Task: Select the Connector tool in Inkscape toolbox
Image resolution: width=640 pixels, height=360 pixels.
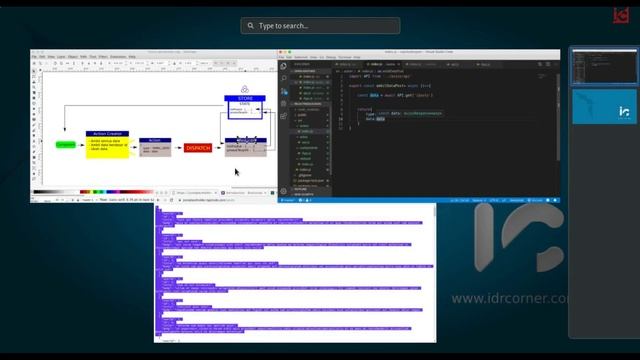Action: (x=34, y=178)
